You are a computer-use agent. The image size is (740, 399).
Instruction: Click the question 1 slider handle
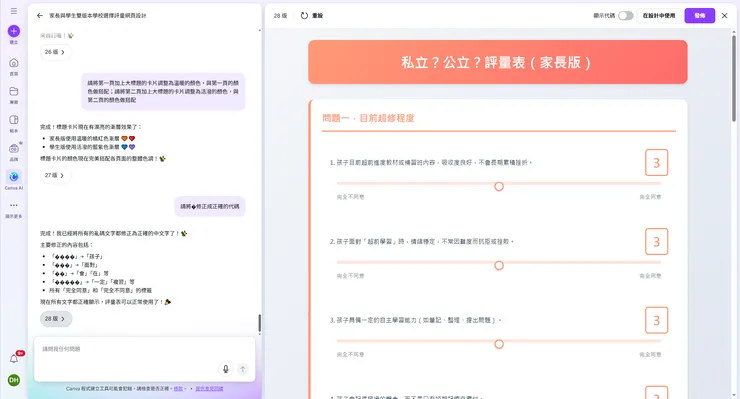[499, 187]
